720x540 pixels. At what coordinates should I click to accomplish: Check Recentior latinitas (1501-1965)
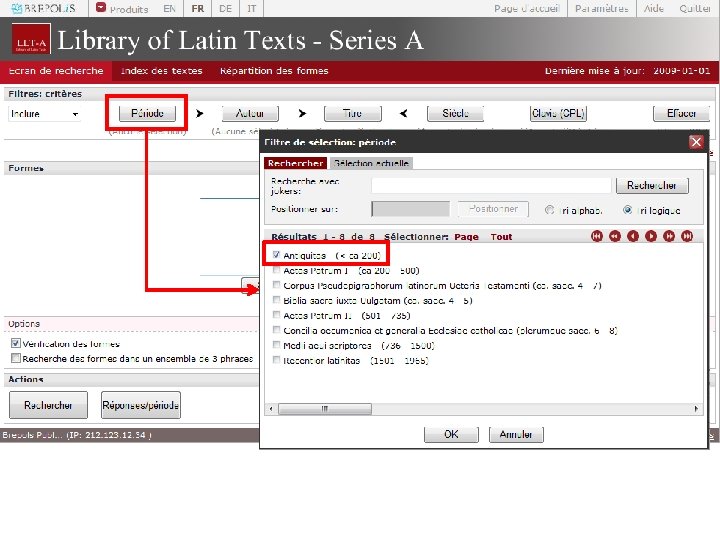tap(276, 360)
